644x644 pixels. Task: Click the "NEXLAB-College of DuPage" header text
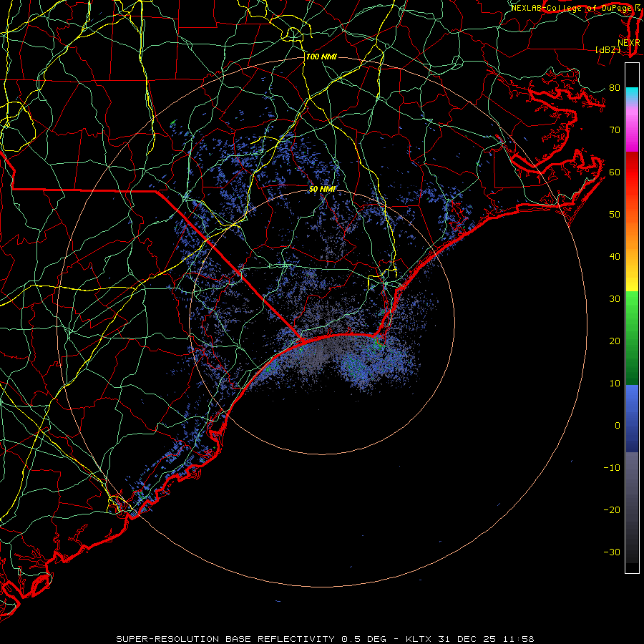tap(572, 8)
